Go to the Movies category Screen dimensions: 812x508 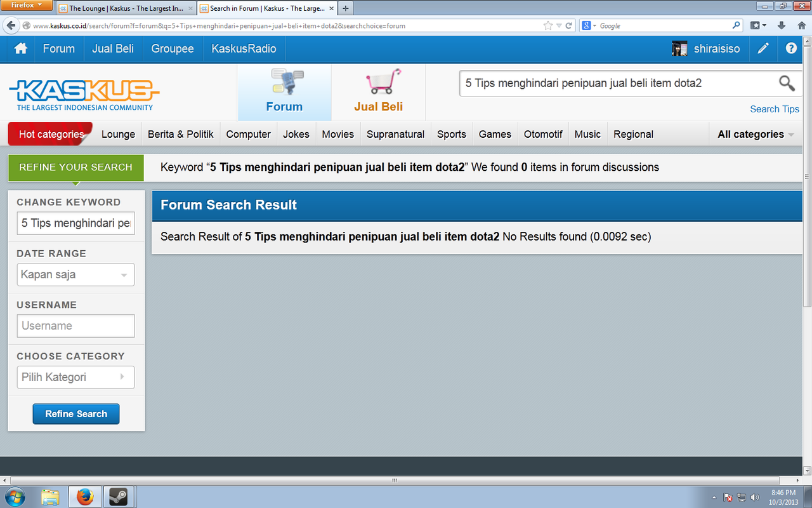338,134
